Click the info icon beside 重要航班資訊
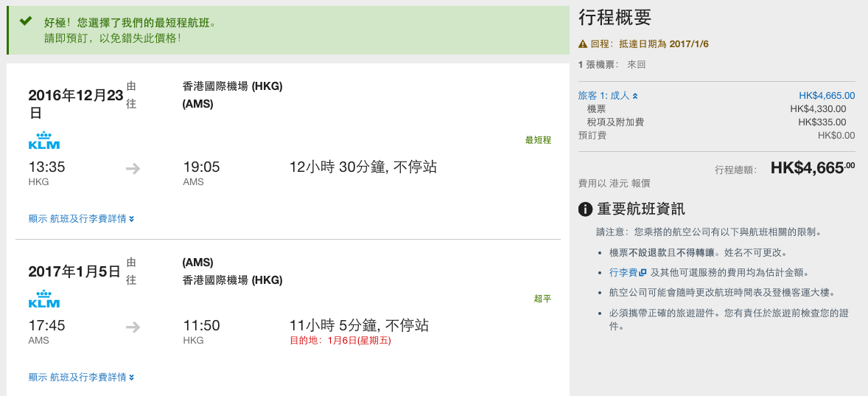This screenshot has width=868, height=396. click(585, 209)
